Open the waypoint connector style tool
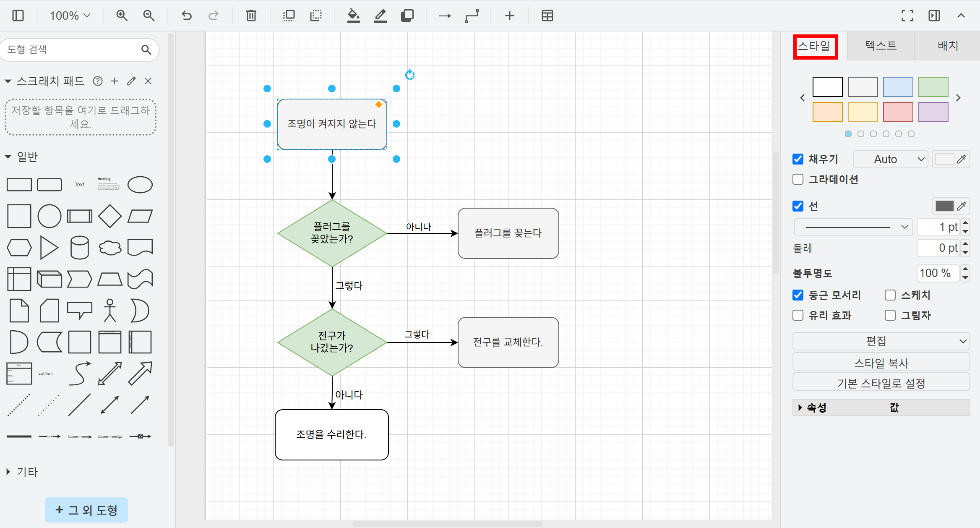The height and width of the screenshot is (528, 980). [x=472, y=16]
